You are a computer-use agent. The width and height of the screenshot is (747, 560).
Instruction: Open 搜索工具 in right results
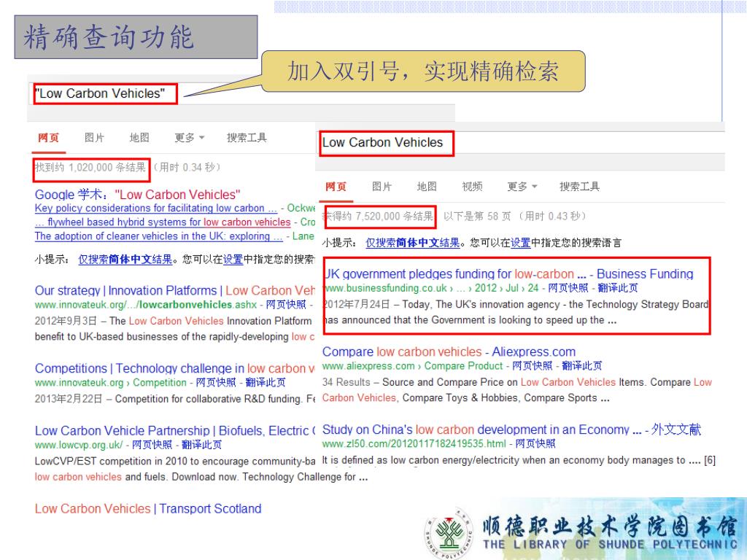tap(579, 186)
